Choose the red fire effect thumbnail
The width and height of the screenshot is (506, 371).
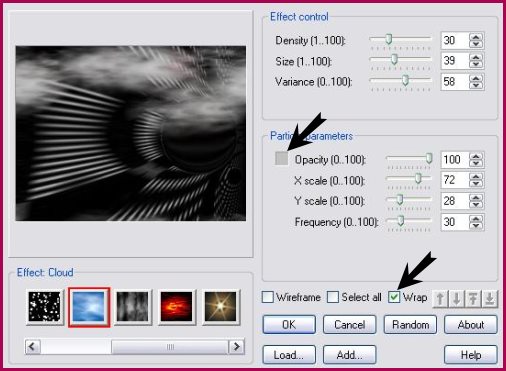click(176, 307)
